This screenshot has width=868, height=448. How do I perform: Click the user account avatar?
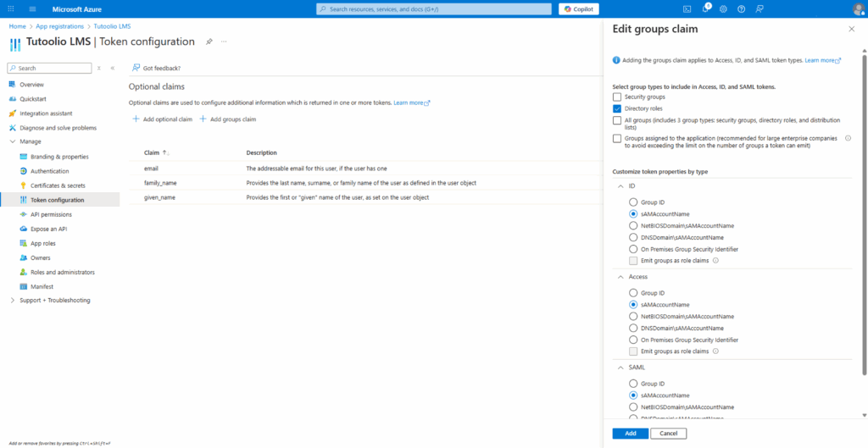tap(858, 8)
